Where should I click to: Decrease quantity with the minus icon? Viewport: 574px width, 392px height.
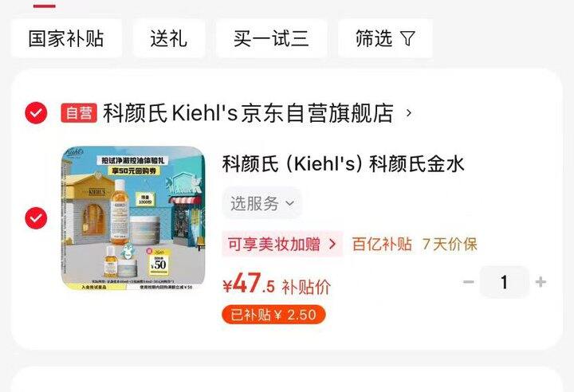point(469,282)
